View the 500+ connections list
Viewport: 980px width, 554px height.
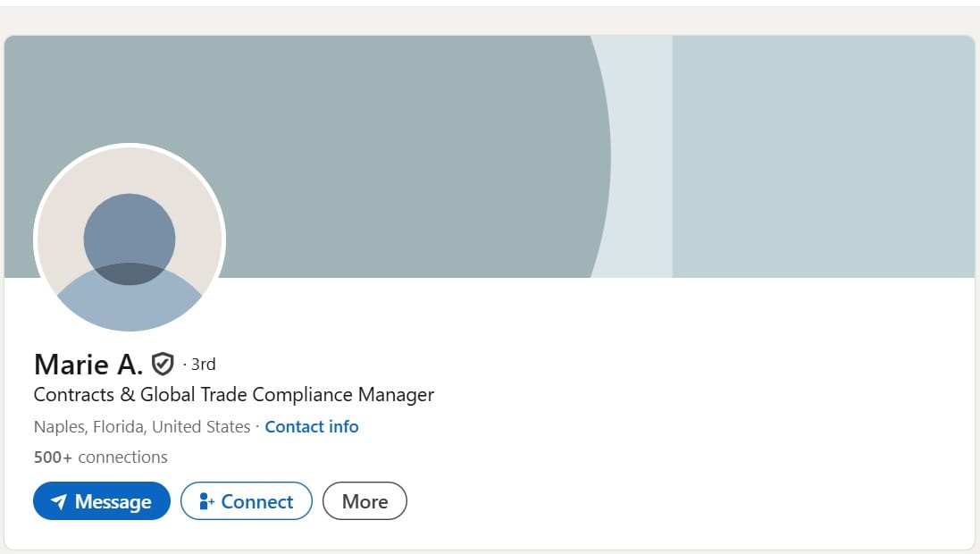[101, 457]
